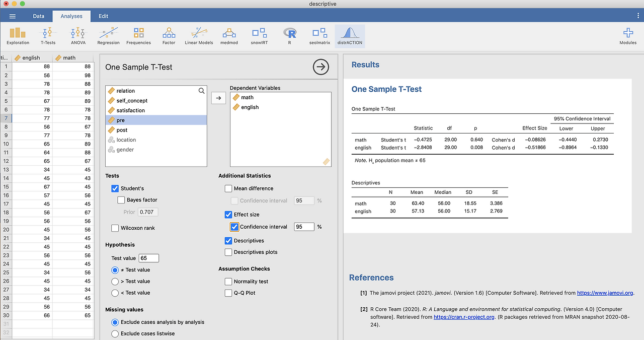Collapse options panel with circled arrow
This screenshot has width=644, height=340.
320,66
